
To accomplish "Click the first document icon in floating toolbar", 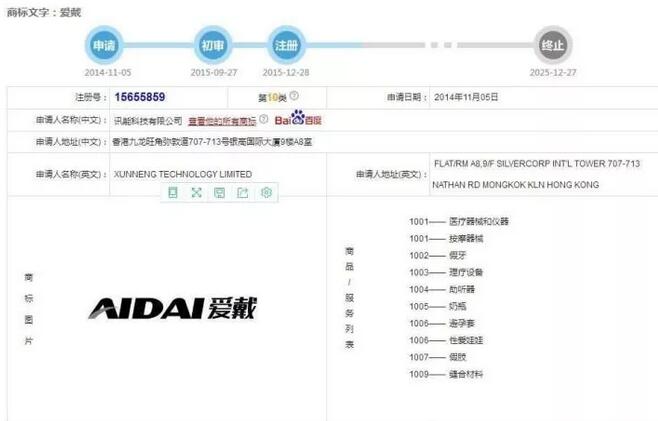I will tap(173, 193).
